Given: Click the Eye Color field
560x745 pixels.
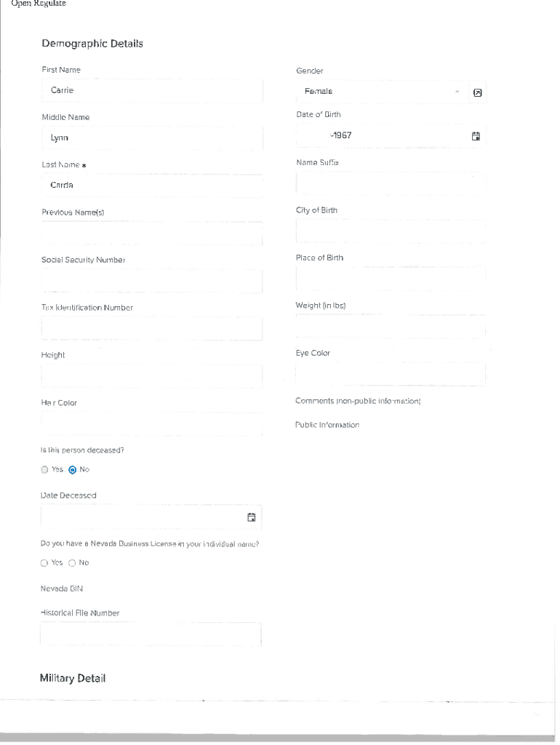Looking at the screenshot, I should [391, 373].
